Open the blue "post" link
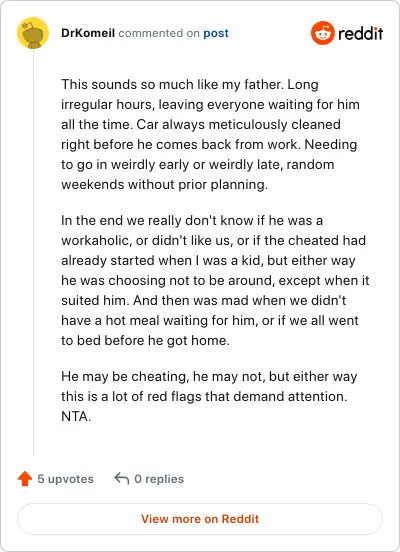Image resolution: width=400 pixels, height=552 pixels. coord(216,33)
